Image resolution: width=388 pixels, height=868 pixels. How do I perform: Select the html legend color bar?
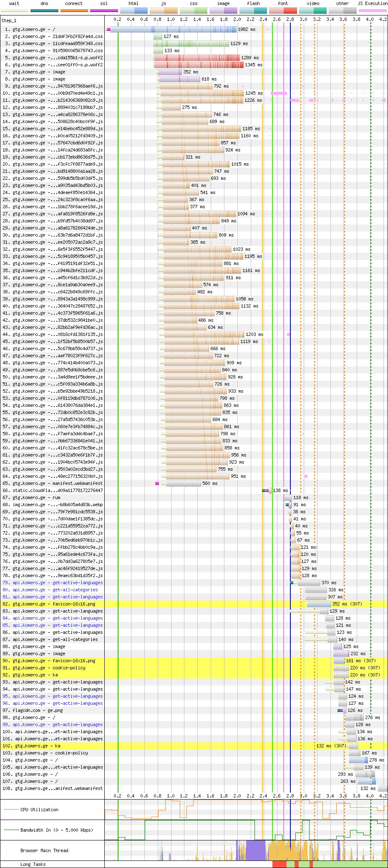134,11
